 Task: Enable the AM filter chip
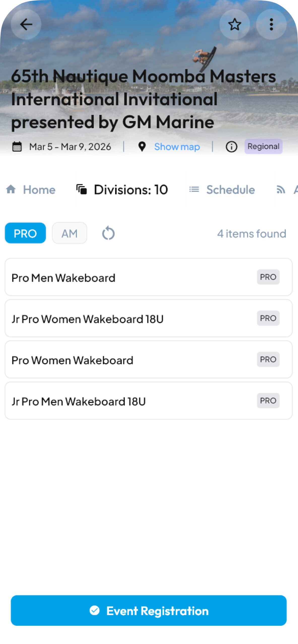[70, 233]
